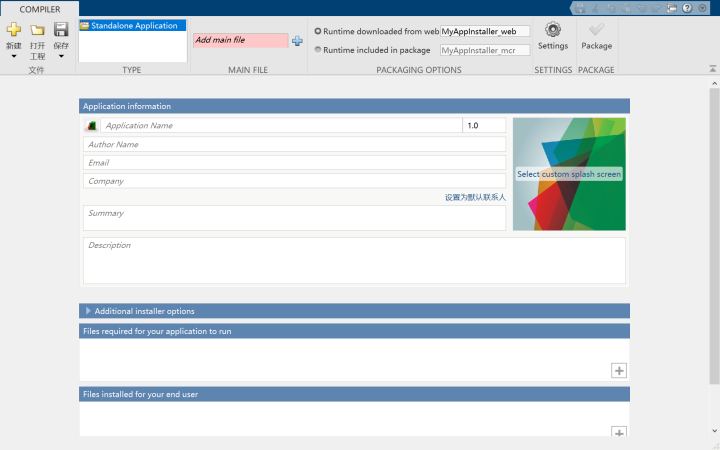Switch to the COMPILER tab

click(x=39, y=9)
